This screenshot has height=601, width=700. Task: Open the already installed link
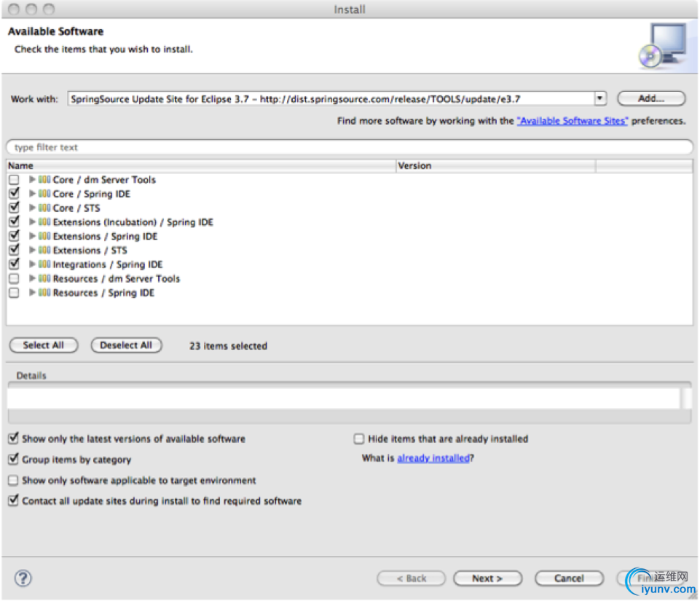pyautogui.click(x=433, y=458)
